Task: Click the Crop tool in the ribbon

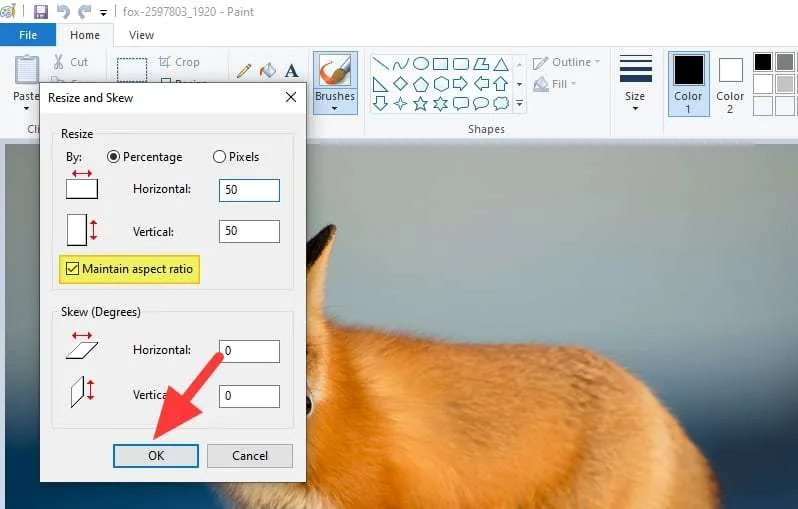Action: pyautogui.click(x=179, y=62)
